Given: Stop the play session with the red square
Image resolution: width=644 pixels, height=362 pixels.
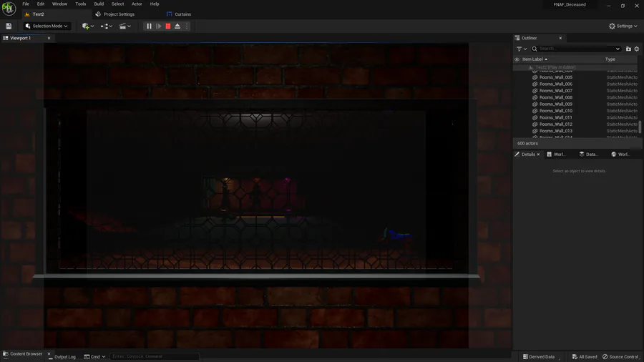Looking at the screenshot, I should pyautogui.click(x=168, y=26).
